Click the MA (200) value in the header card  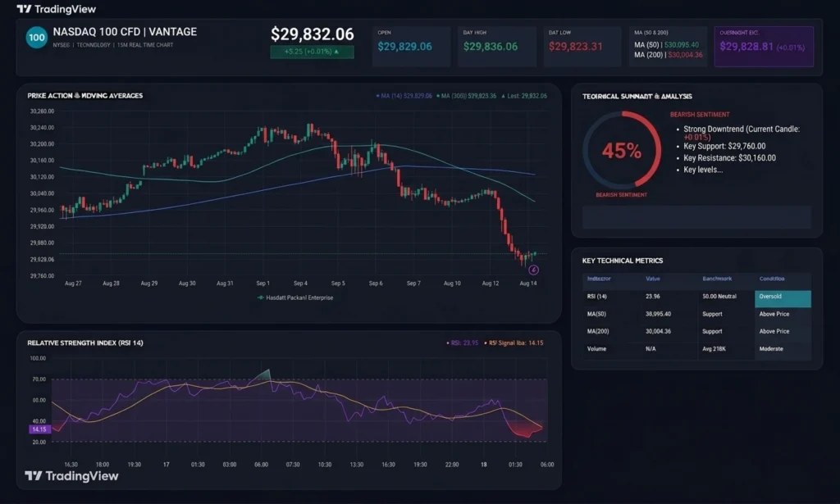[x=685, y=55]
